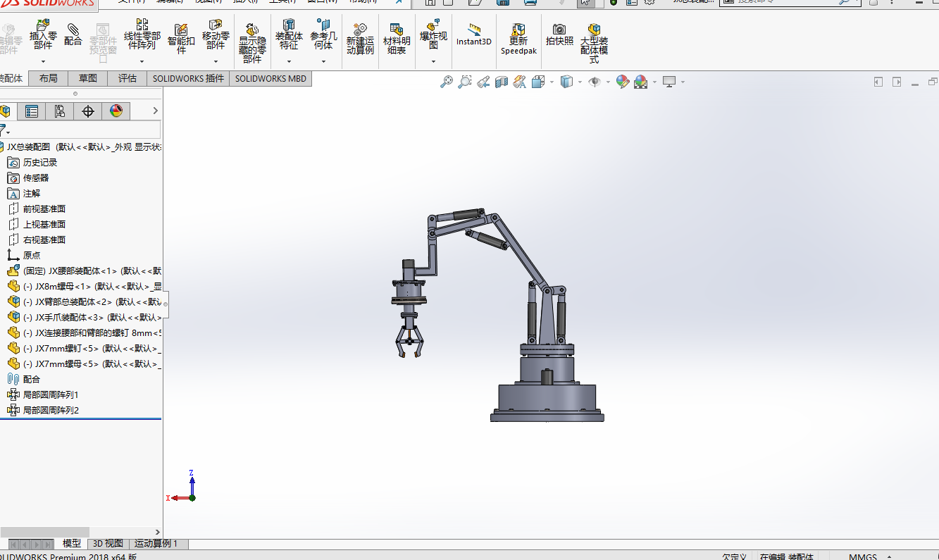
Task: Click the Edit Appearance color tool
Action: pyautogui.click(x=622, y=82)
